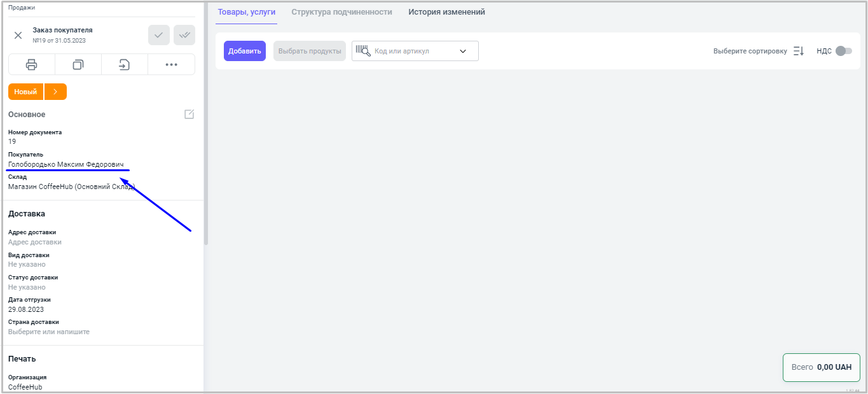This screenshot has width=868, height=394.
Task: Open the Код или артикул dropdown
Action: [x=463, y=51]
